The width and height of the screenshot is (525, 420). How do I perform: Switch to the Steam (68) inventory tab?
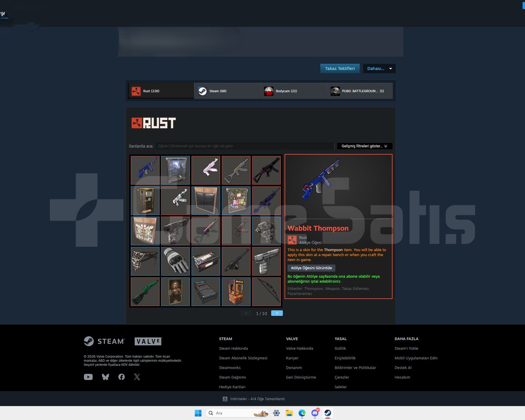(227, 91)
